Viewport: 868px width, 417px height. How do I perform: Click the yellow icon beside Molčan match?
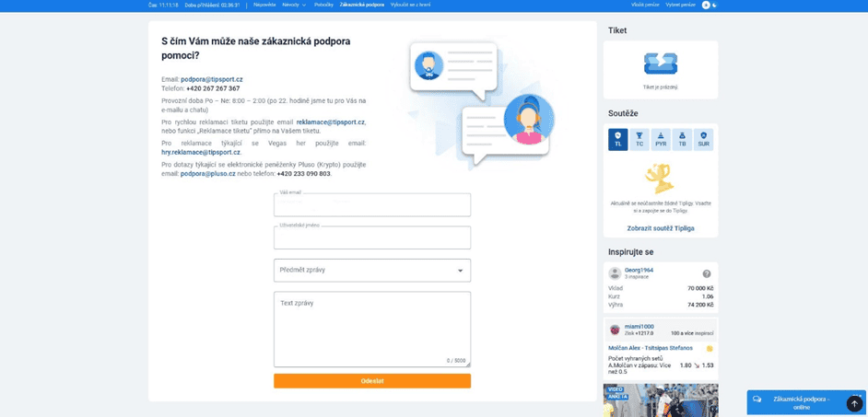[x=710, y=349]
